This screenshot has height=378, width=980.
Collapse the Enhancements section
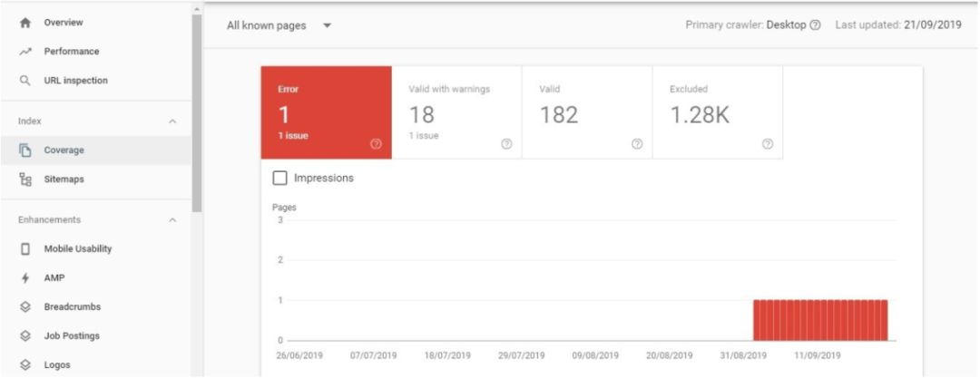click(172, 220)
